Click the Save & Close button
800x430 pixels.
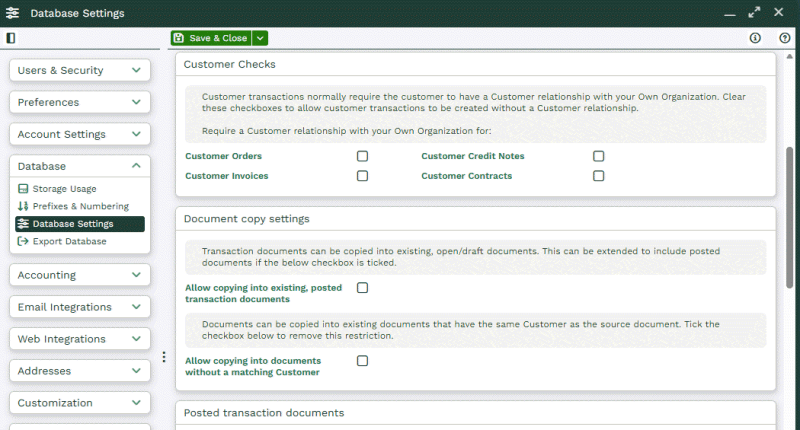click(x=211, y=38)
